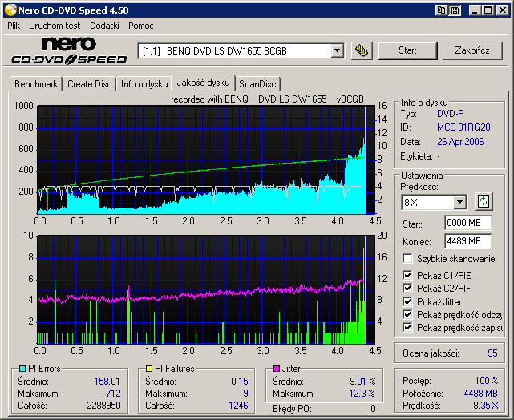Click the magenta Jitter legend square
The image size is (514, 420).
pyautogui.click(x=277, y=369)
